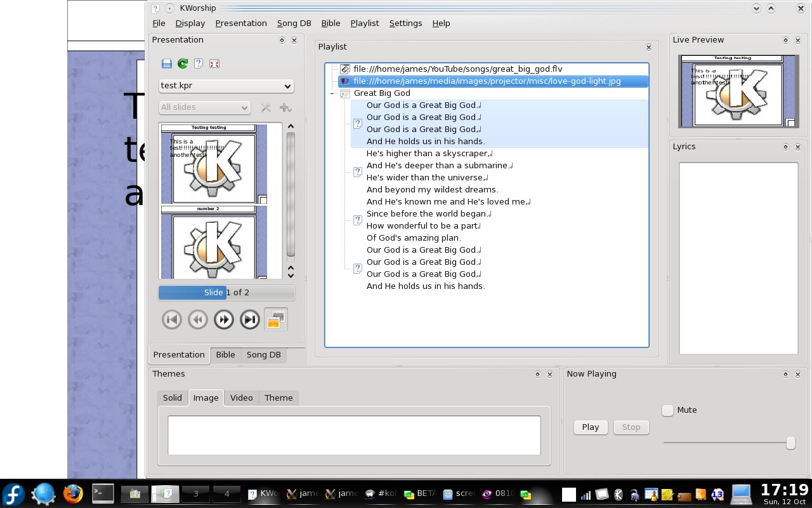Click the question-mark document icon in Presentation toolbar
The image size is (812, 508).
coord(199,63)
